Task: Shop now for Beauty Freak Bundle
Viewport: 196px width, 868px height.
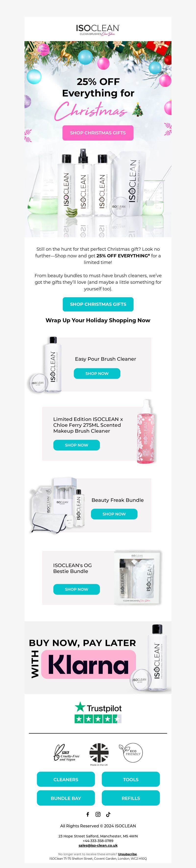Action: [114, 514]
